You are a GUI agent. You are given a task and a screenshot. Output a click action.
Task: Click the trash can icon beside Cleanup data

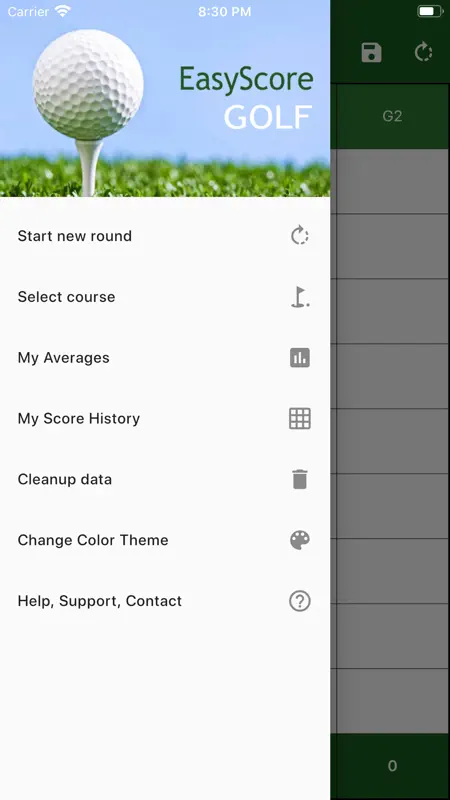[x=299, y=479]
